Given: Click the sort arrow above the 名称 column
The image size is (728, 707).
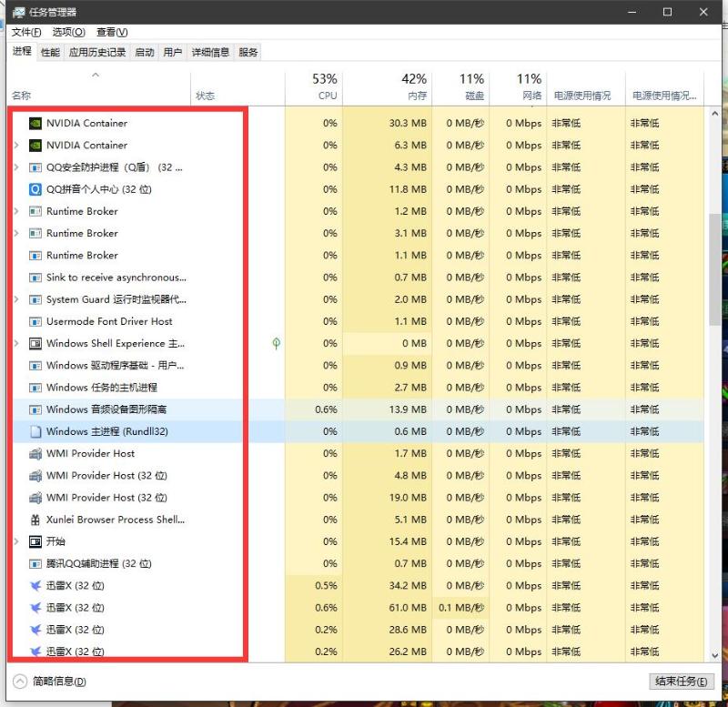Looking at the screenshot, I should pos(96,75).
